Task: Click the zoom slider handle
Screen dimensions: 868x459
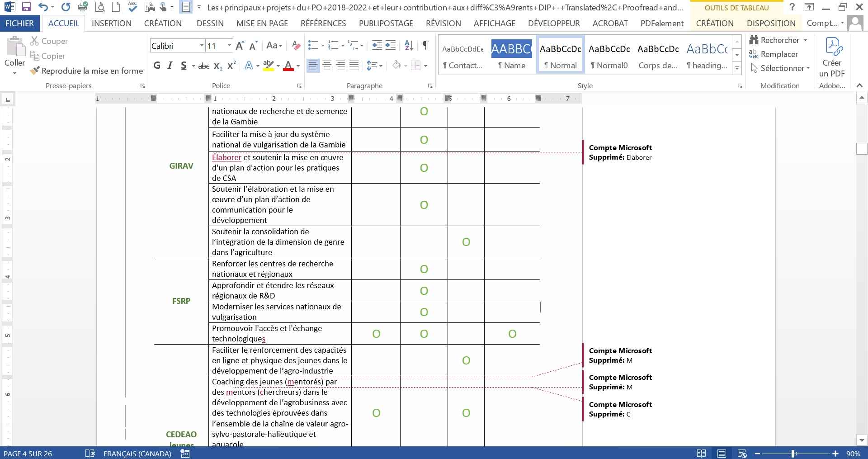Action: coord(793,454)
